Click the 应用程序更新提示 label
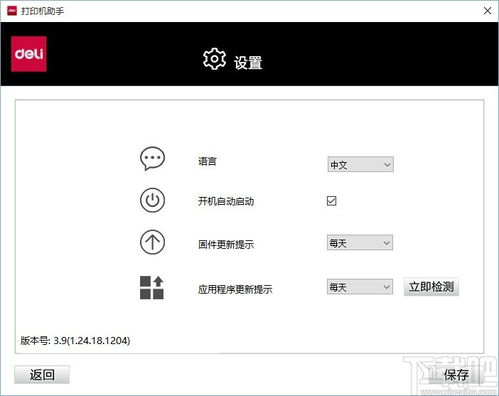This screenshot has height=396, width=499. 235,289
